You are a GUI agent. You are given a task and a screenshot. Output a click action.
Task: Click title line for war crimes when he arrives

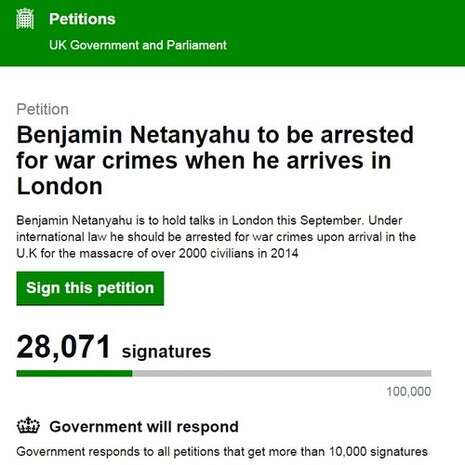tap(204, 161)
